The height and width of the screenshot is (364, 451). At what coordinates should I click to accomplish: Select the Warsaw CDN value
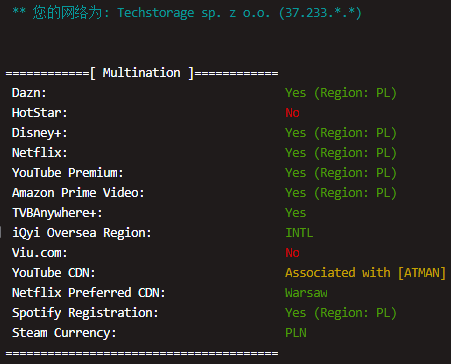pos(306,293)
